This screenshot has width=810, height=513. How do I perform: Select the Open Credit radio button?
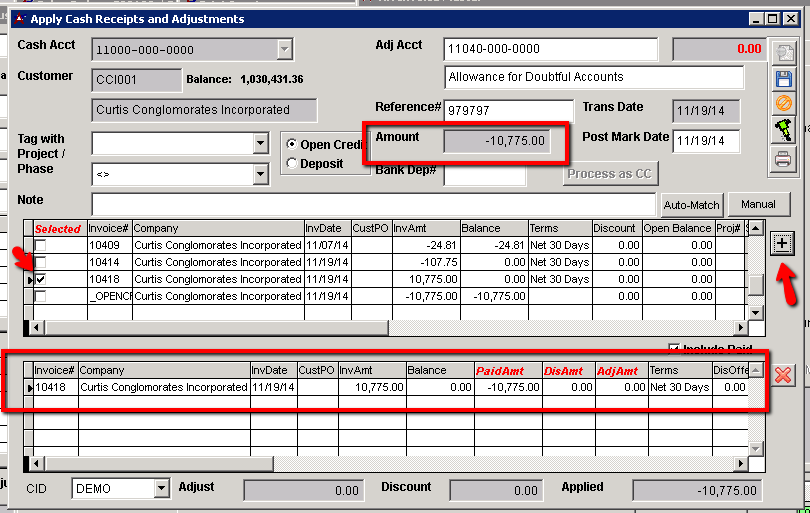291,145
